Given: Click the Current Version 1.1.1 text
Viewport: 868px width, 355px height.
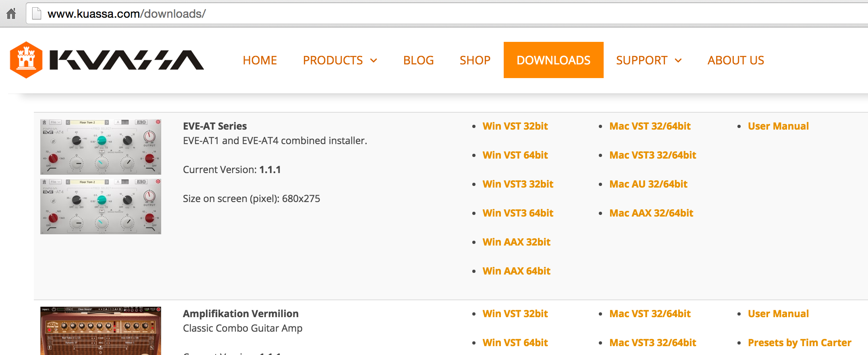Looking at the screenshot, I should tap(232, 169).
